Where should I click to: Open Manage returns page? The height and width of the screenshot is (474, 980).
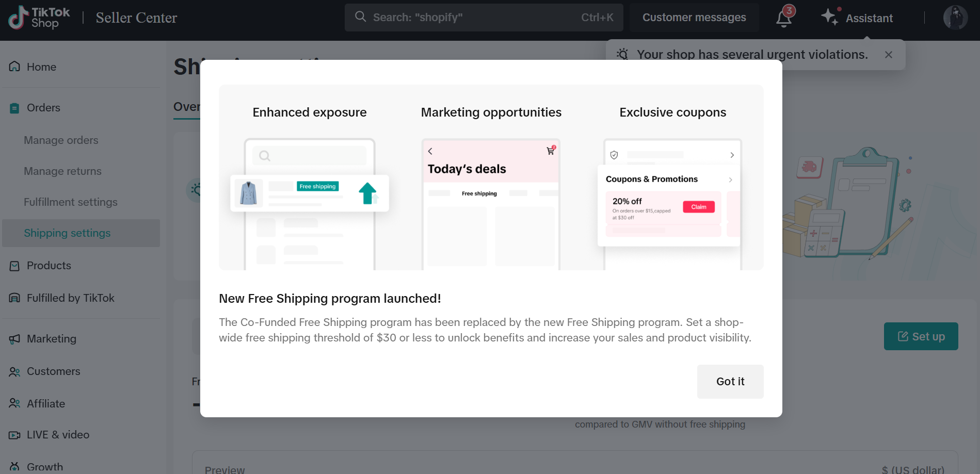click(62, 171)
